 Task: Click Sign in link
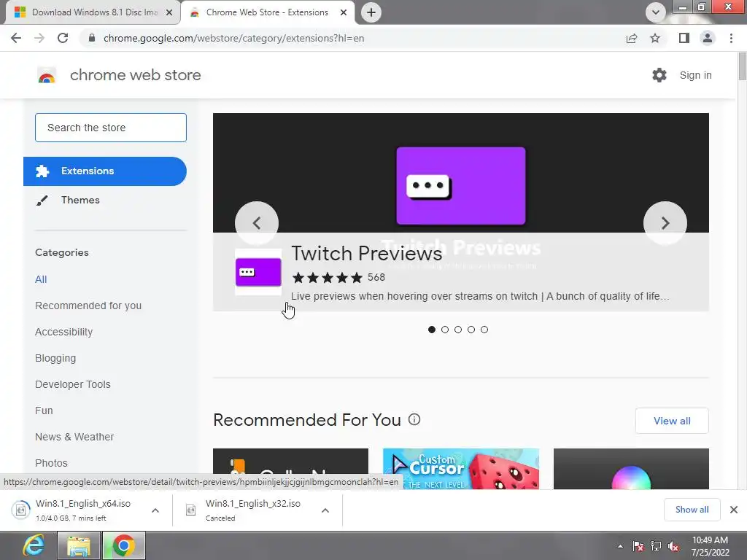click(695, 75)
